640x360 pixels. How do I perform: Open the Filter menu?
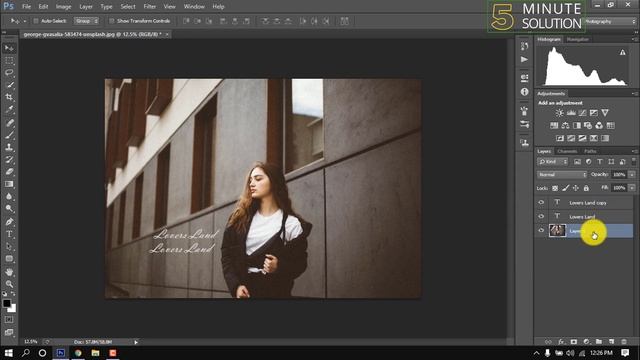click(149, 7)
